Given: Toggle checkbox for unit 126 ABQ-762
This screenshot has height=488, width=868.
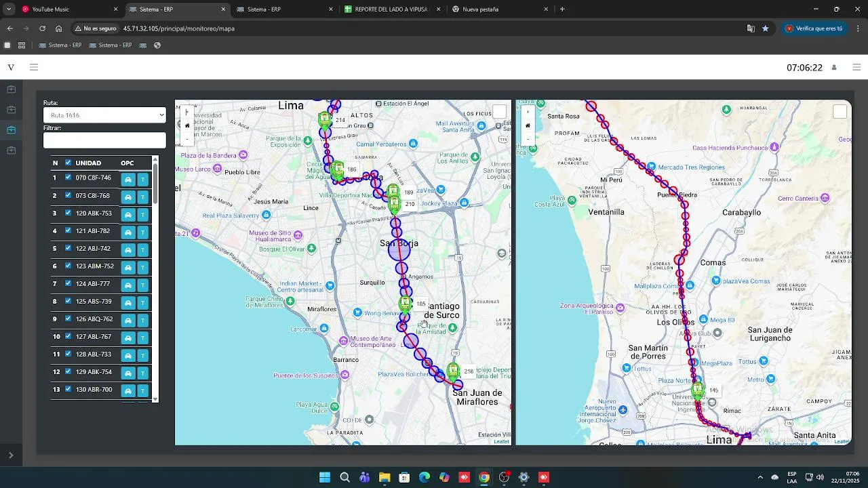Looking at the screenshot, I should point(68,319).
